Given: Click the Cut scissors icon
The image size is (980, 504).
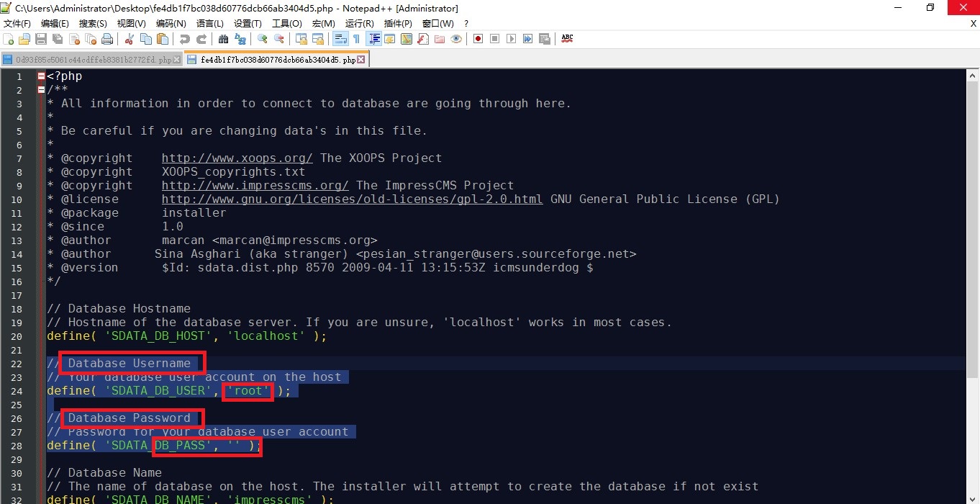Looking at the screenshot, I should pos(130,39).
